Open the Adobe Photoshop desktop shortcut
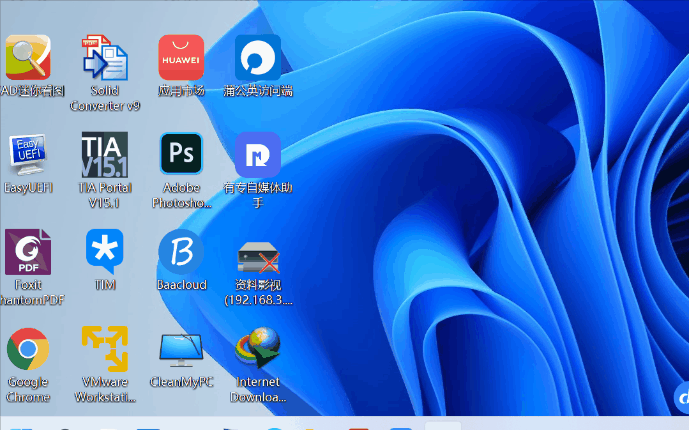The height and width of the screenshot is (430, 689). pyautogui.click(x=181, y=154)
